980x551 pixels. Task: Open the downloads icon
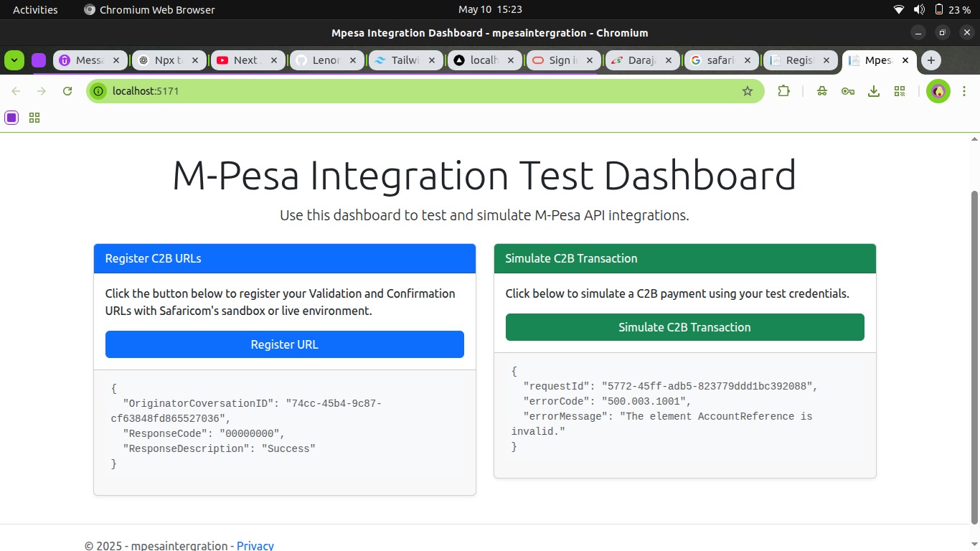[874, 91]
